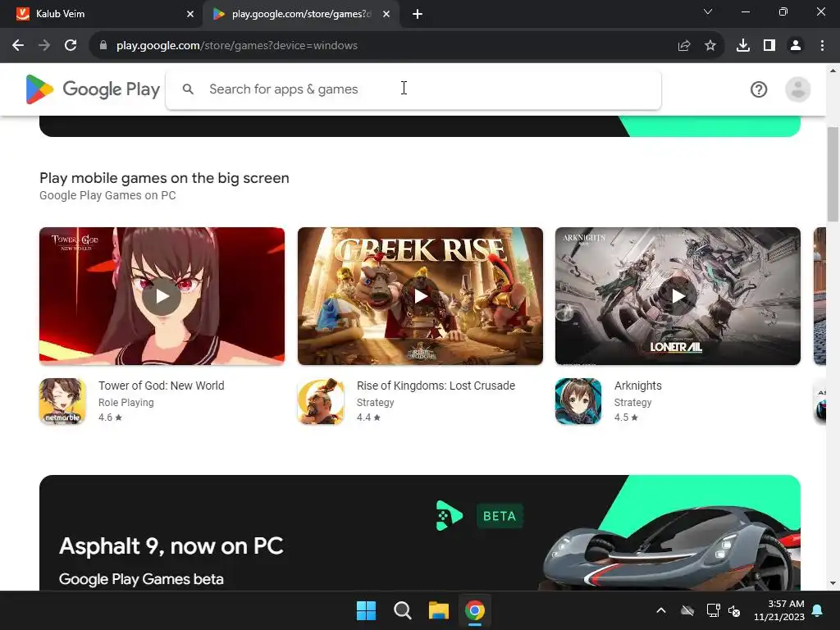
Task: Share this page via the share icon
Action: [684, 46]
